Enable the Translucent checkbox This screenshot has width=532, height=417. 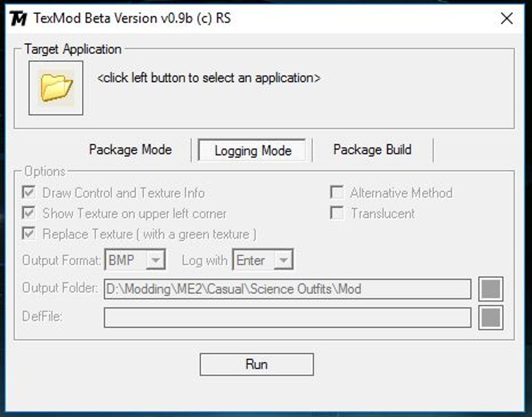pyautogui.click(x=337, y=213)
